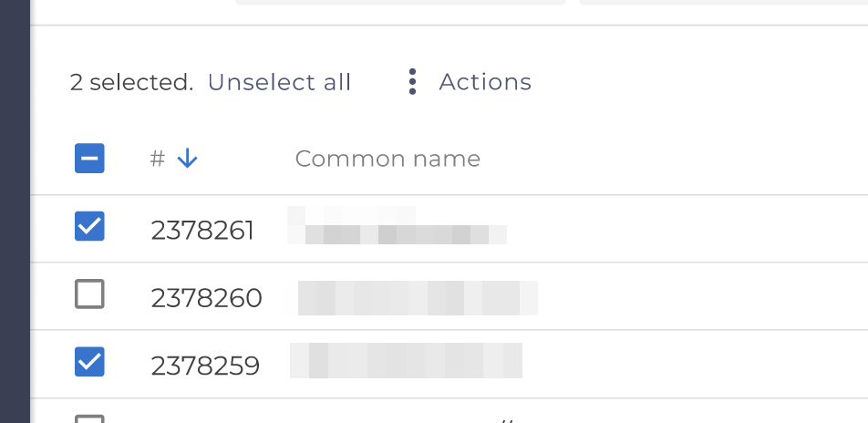Tick the partially visible checkbox below 2378259

click(89, 418)
